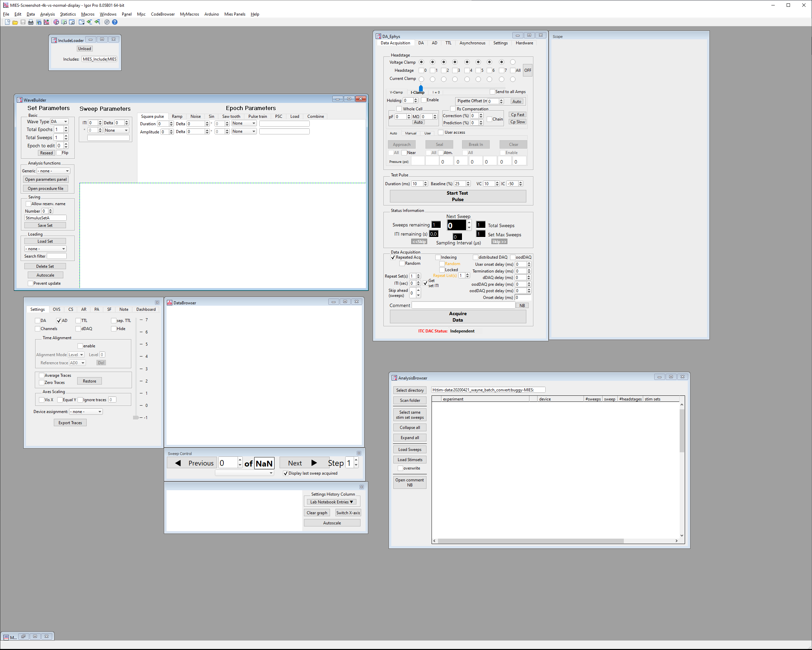Open the data browser waveform icon
This screenshot has width=812, height=650.
coord(56,22)
